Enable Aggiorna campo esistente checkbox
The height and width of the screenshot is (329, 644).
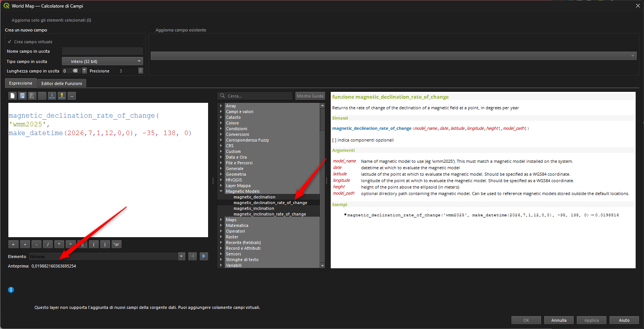tap(151, 30)
